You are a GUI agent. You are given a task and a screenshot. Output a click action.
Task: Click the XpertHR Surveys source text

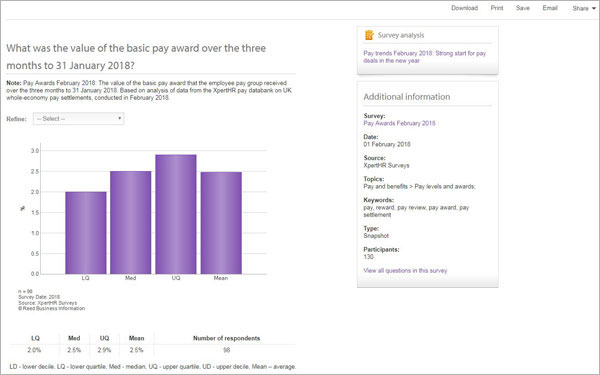tap(386, 165)
